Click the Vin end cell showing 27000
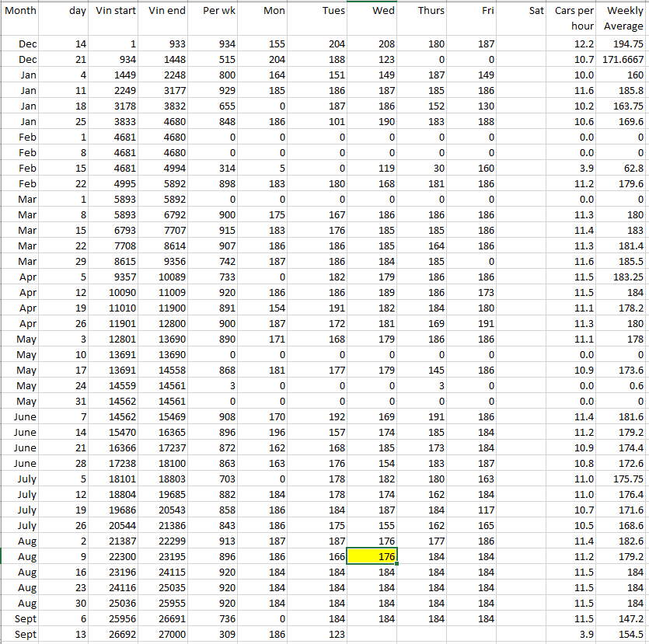 coord(165,634)
